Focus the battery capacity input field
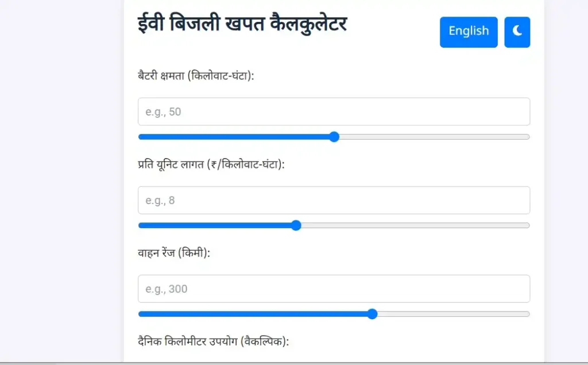 point(334,112)
